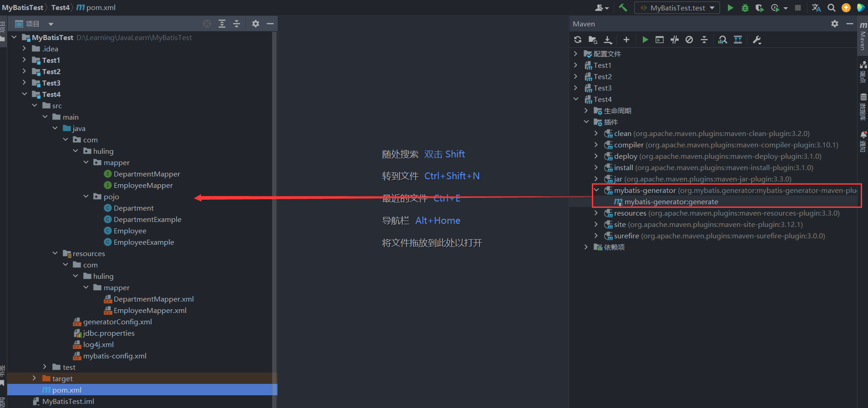Viewport: 868px width, 408px height.
Task: Hide the Maven tool window
Action: coord(849,24)
